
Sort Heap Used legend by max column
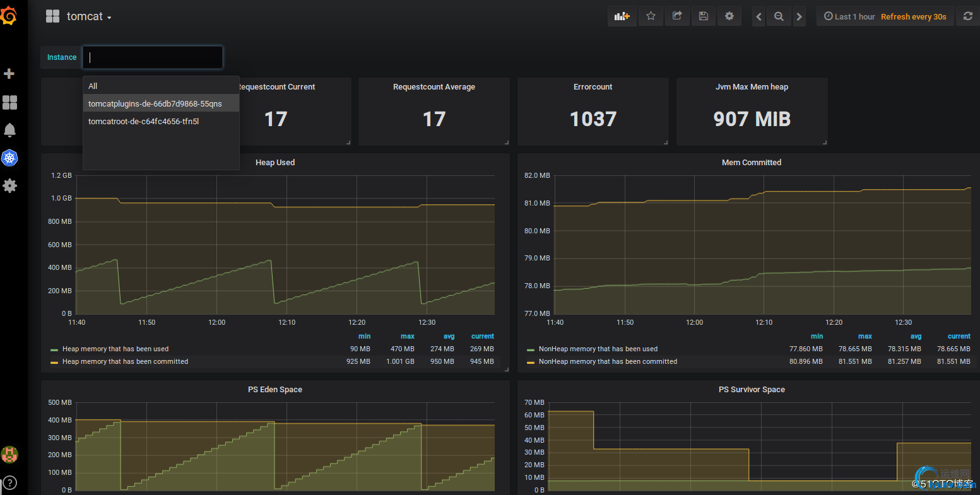tap(408, 337)
